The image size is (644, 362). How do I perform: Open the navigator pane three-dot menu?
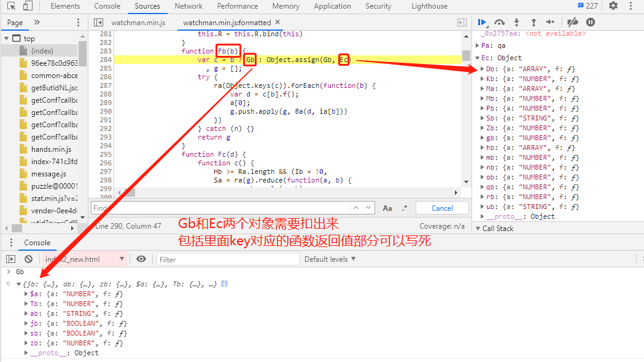pos(78,22)
